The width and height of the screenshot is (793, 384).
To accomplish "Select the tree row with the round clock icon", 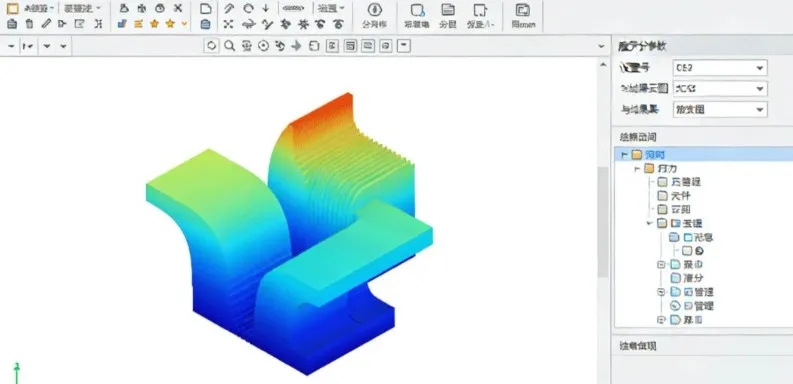I will tap(691, 306).
